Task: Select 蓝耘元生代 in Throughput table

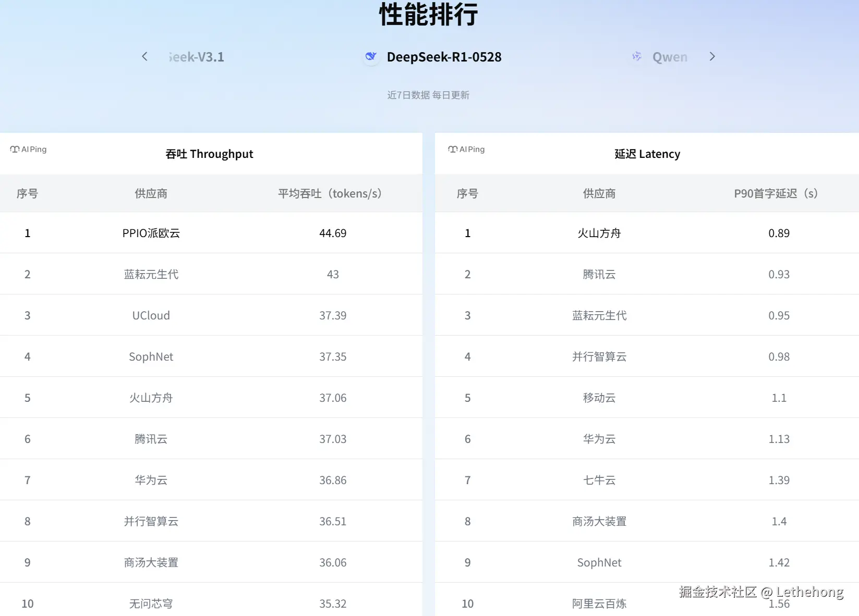Action: (x=151, y=274)
